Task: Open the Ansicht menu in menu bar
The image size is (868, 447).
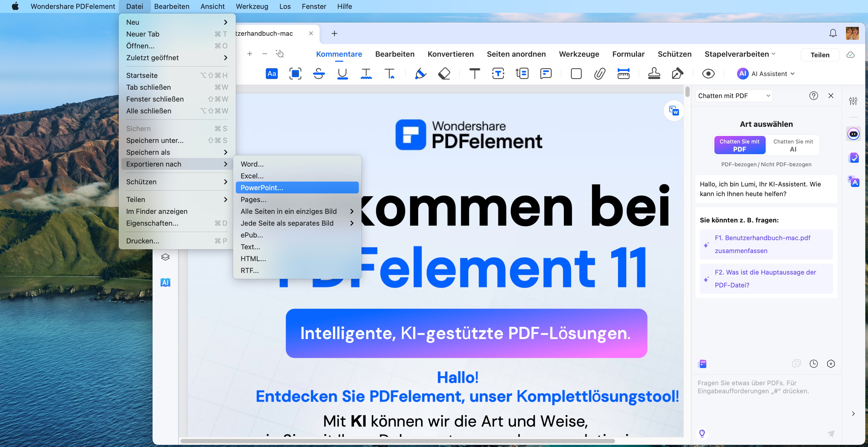Action: [212, 6]
